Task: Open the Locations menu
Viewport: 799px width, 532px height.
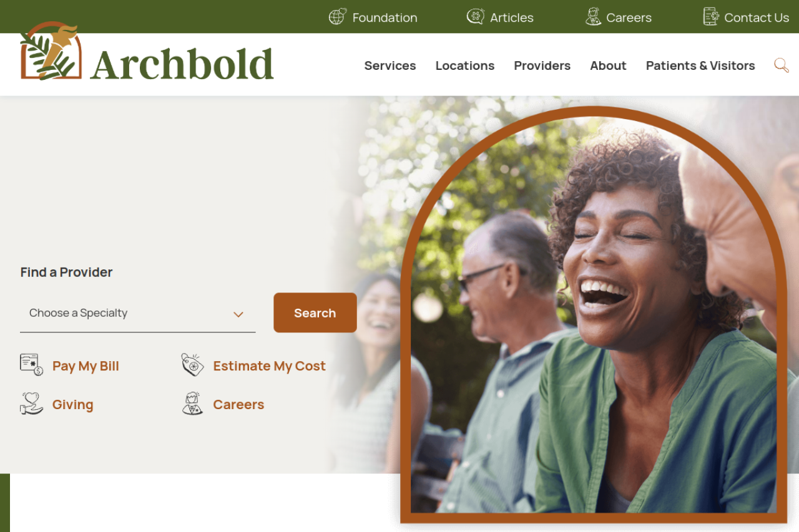Action: (465, 65)
